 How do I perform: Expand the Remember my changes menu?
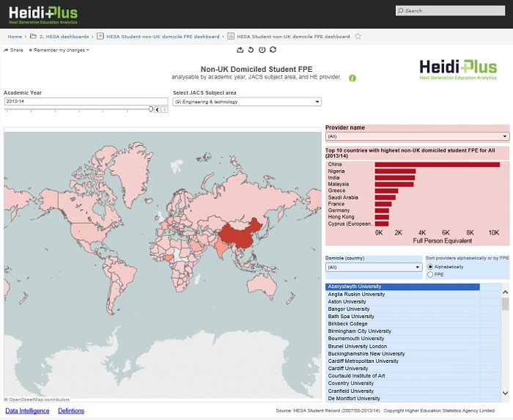click(59, 50)
